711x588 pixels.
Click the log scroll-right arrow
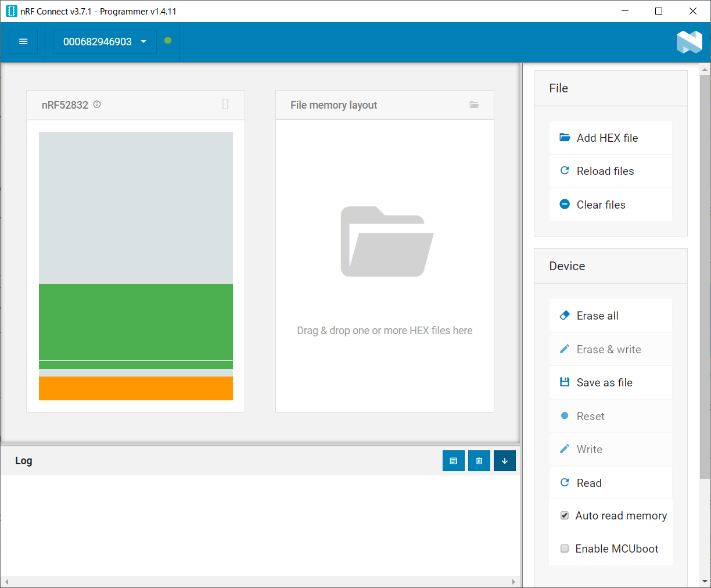tap(513, 582)
